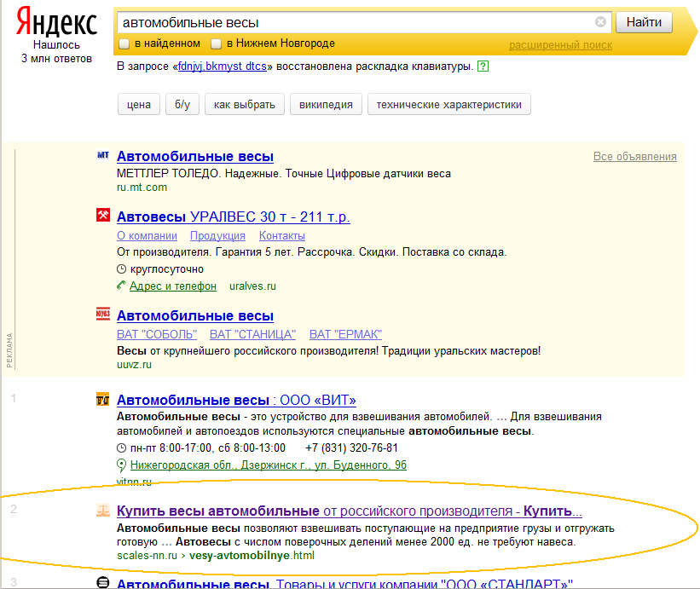This screenshot has width=700, height=589.
Task: Open the «Продукция» sitelink
Action: pyautogui.click(x=218, y=235)
